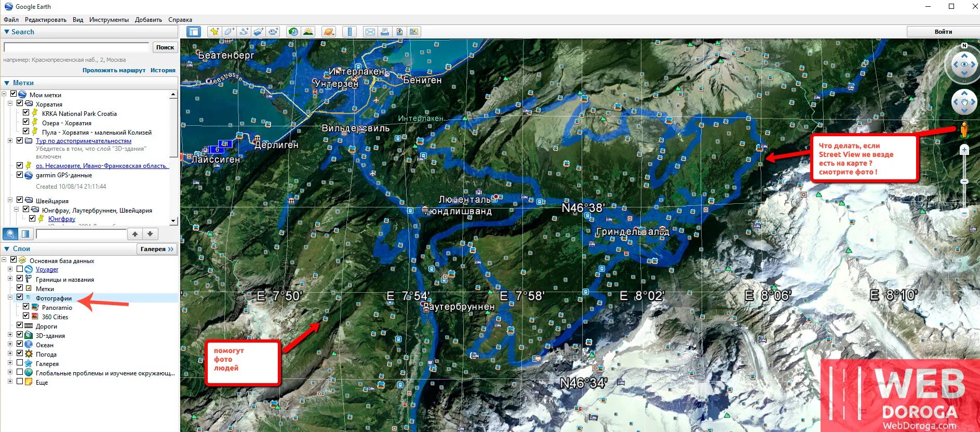Print the current view
The width and height of the screenshot is (980, 432).
click(x=384, y=32)
